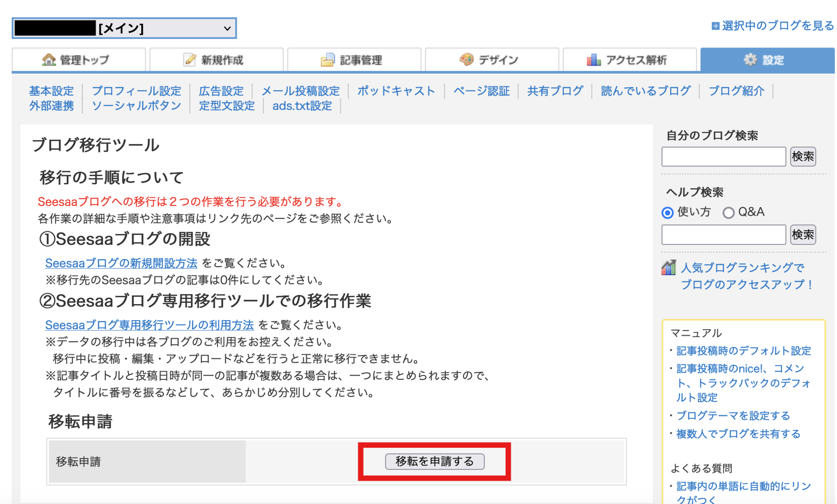Image resolution: width=837 pixels, height=504 pixels.
Task: Open 記事投稿時のデフォルト設定 manual link
Action: (743, 351)
